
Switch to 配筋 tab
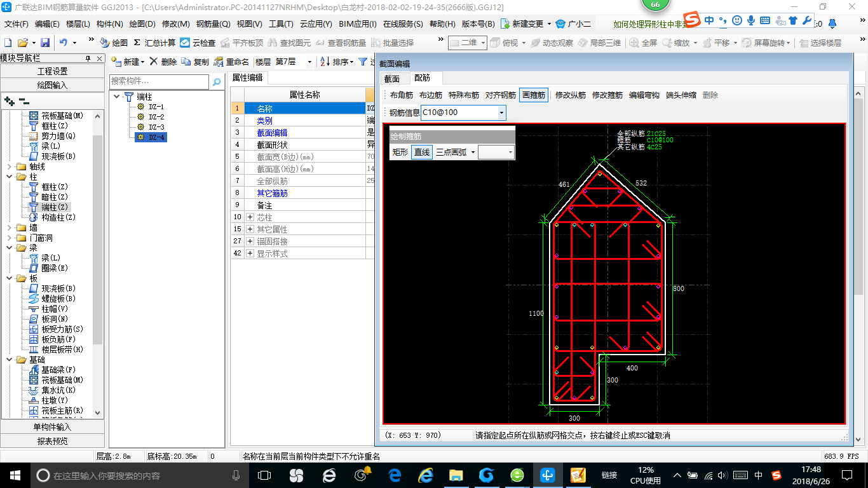point(422,78)
